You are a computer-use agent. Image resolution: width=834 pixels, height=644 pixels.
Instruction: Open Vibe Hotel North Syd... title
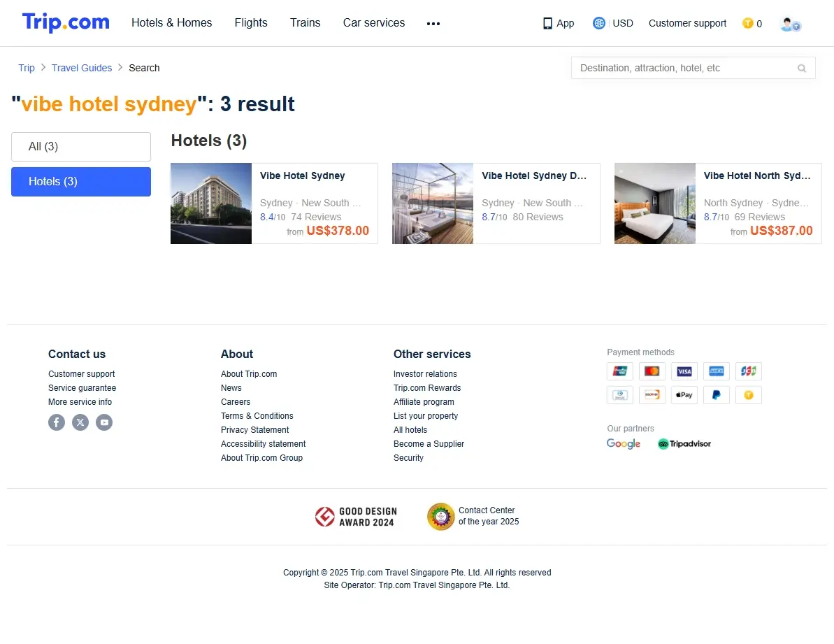coord(757,176)
